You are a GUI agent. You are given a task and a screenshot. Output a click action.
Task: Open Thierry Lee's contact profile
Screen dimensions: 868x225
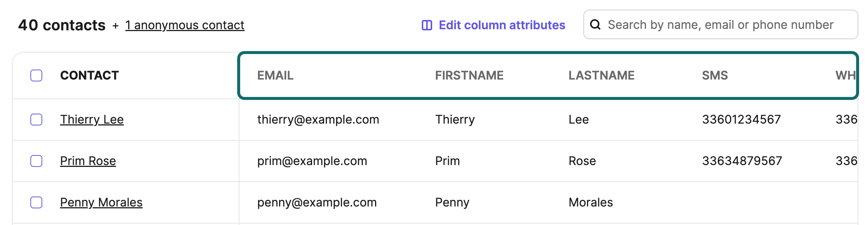92,120
